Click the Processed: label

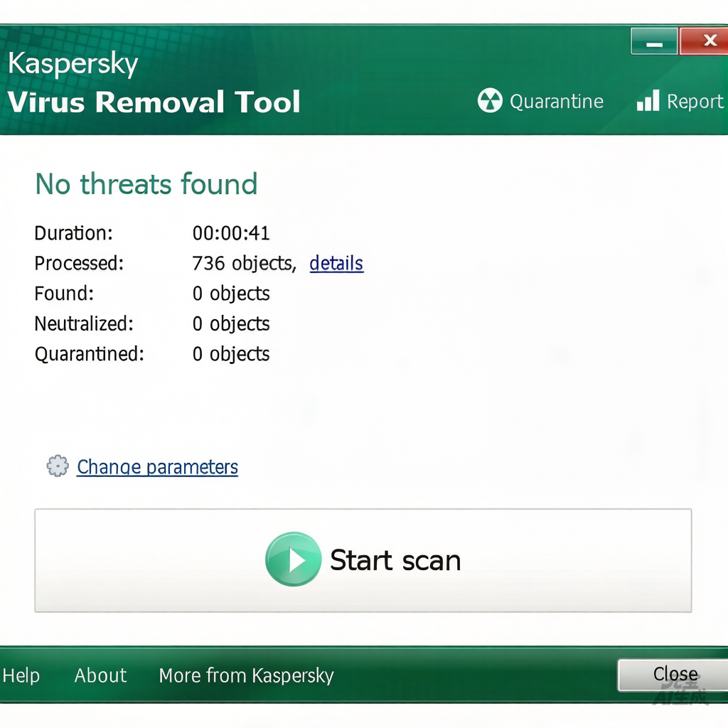click(x=80, y=263)
